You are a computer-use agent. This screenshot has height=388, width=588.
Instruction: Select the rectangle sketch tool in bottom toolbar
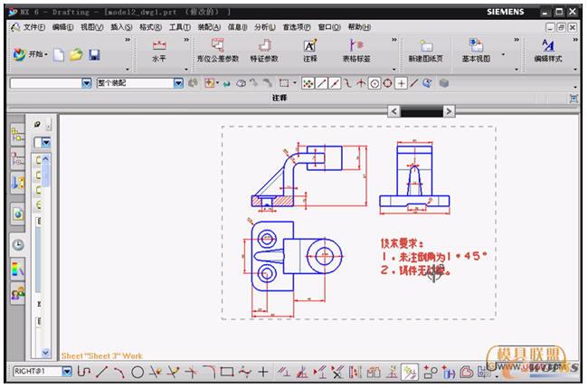point(226,372)
